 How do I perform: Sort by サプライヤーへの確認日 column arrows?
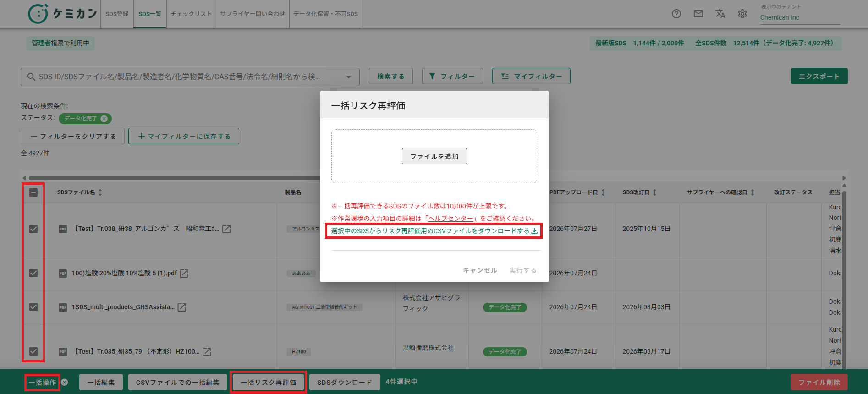coord(752,192)
